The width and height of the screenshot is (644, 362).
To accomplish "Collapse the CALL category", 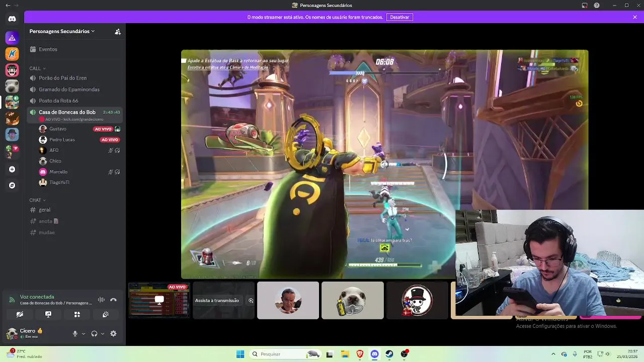I will coord(37,68).
